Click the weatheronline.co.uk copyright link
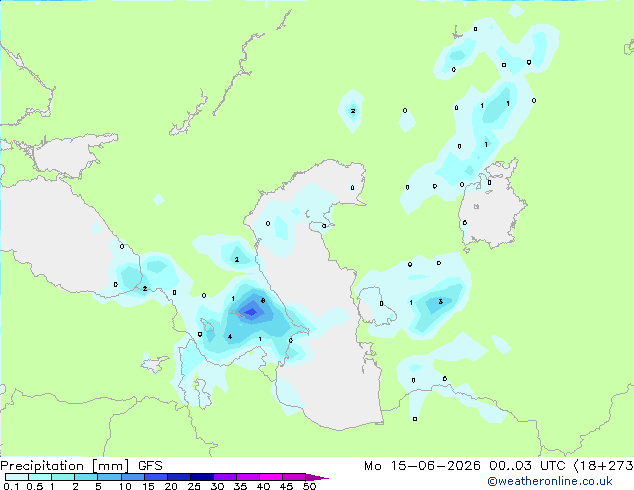634x490 pixels. [x=550, y=481]
